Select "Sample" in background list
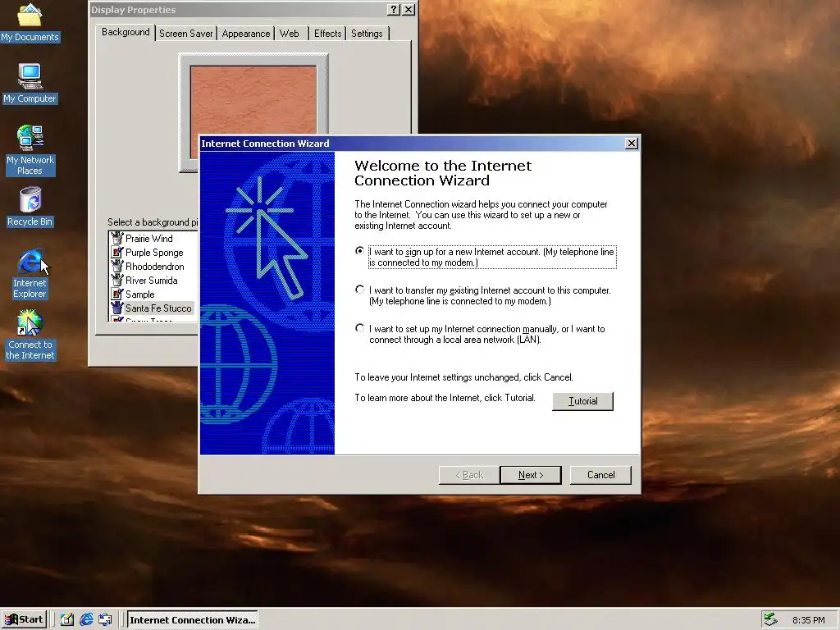This screenshot has height=630, width=840. [139, 294]
